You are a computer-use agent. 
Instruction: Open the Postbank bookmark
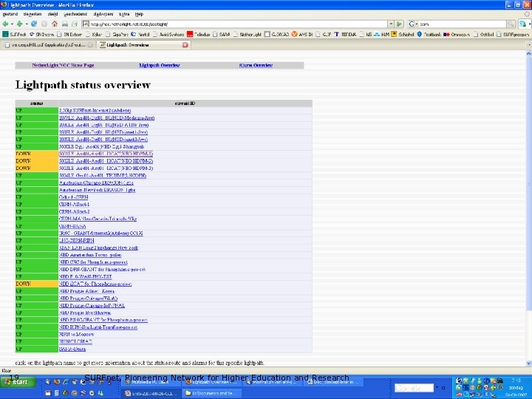(429, 34)
